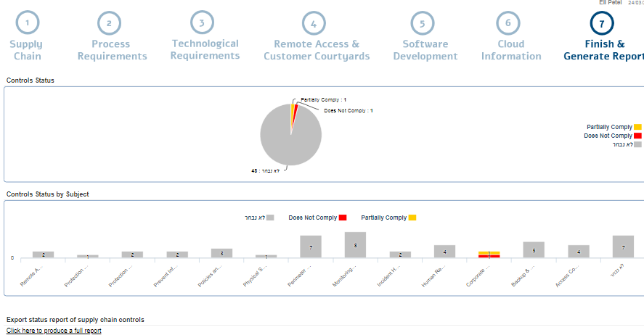This screenshot has width=644, height=335.
Task: Click the step 7 circle icon
Action: tap(602, 23)
